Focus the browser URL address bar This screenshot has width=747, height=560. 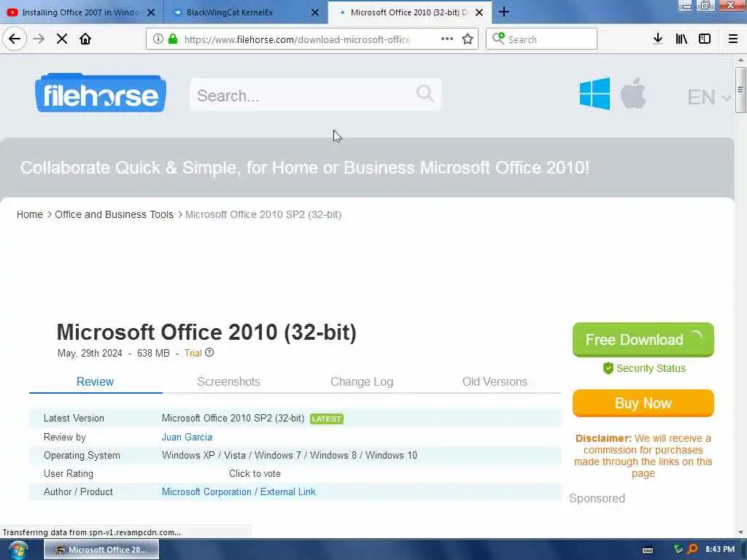296,39
